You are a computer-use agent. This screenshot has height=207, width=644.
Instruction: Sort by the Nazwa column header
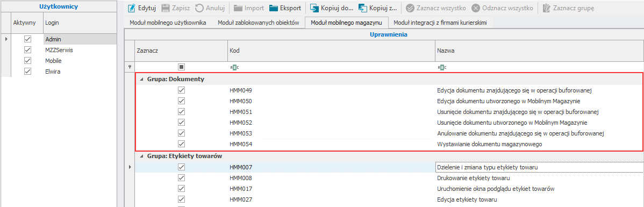tap(539, 51)
